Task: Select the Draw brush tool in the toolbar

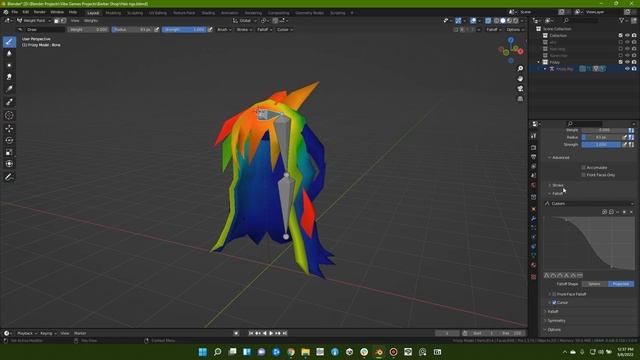Action: coord(9,42)
